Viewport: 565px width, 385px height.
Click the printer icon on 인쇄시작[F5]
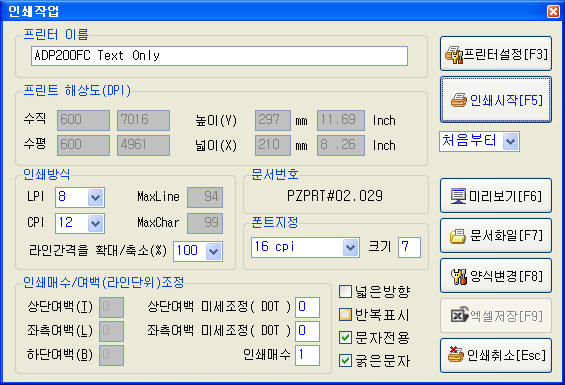(x=459, y=100)
